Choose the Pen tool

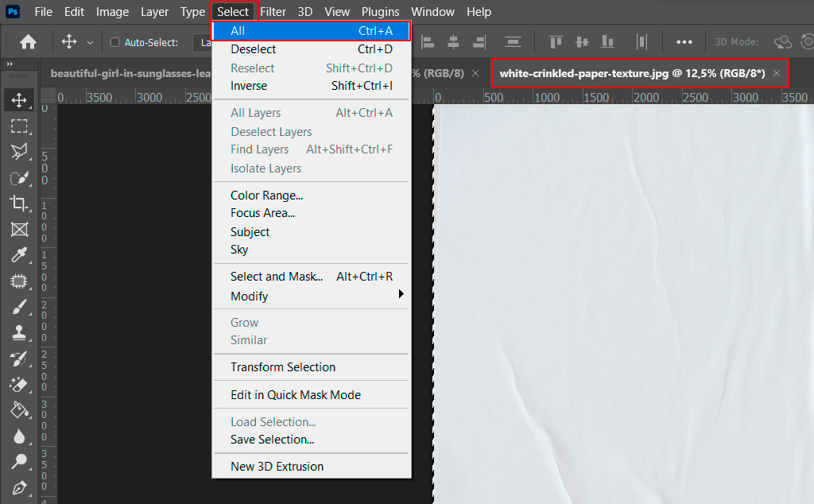[19, 487]
